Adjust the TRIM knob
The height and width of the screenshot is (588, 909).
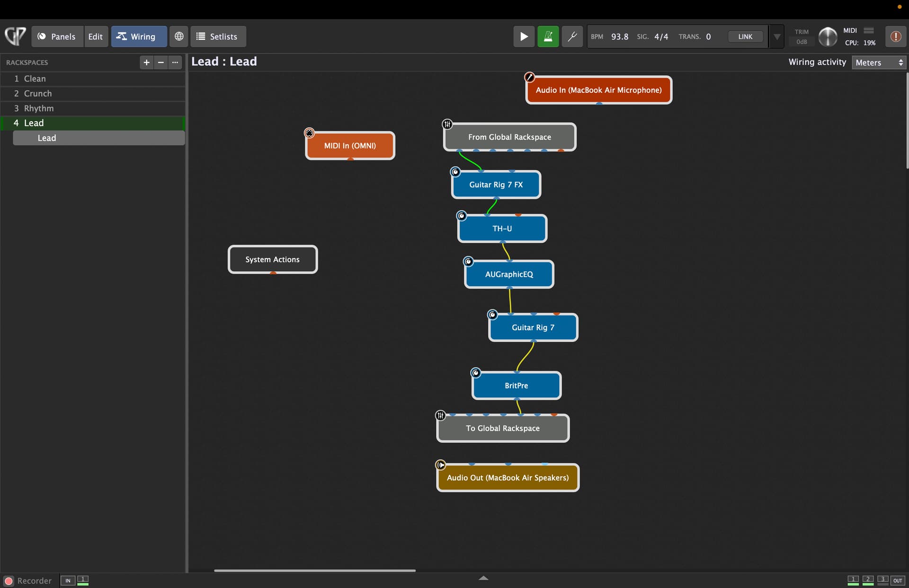click(x=828, y=36)
